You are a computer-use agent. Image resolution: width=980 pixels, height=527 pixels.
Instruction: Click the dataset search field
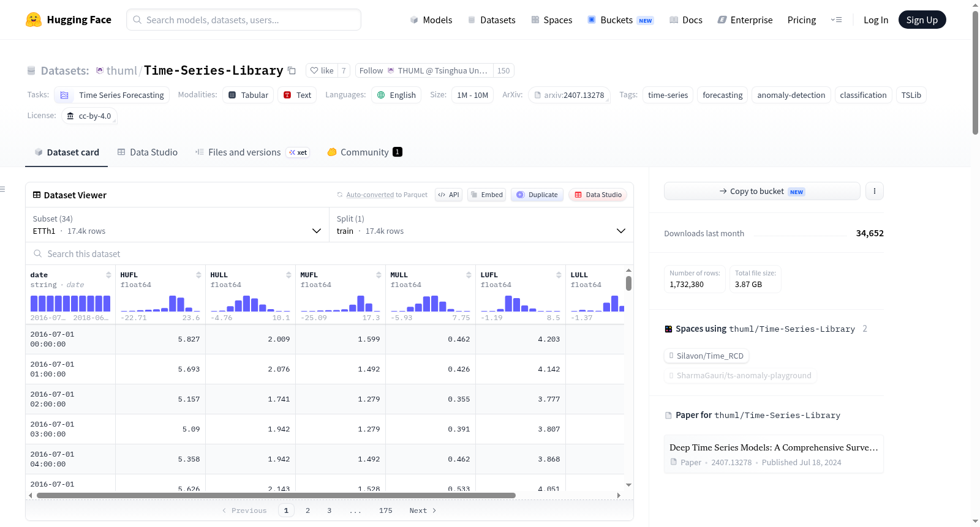(x=330, y=254)
